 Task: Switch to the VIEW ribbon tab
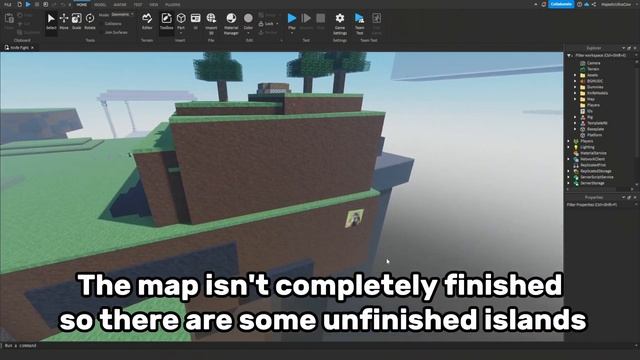153,4
